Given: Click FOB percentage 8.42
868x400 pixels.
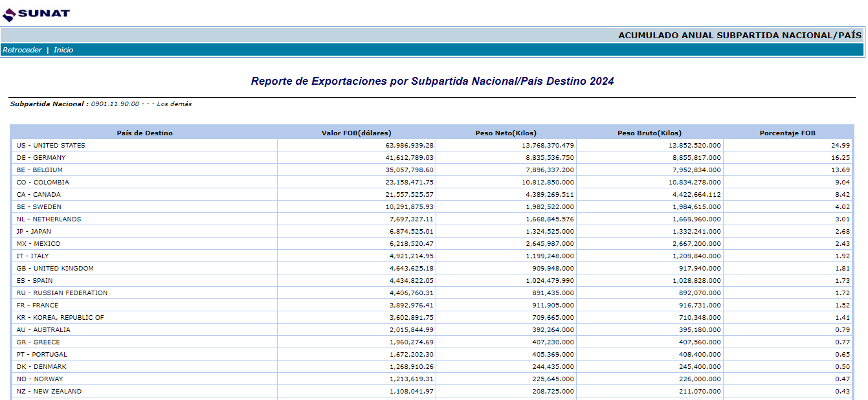Looking at the screenshot, I should [844, 195].
